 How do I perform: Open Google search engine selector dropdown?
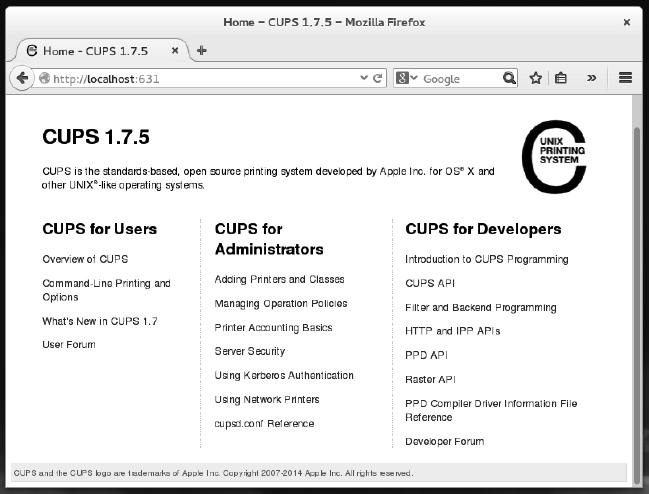point(406,78)
